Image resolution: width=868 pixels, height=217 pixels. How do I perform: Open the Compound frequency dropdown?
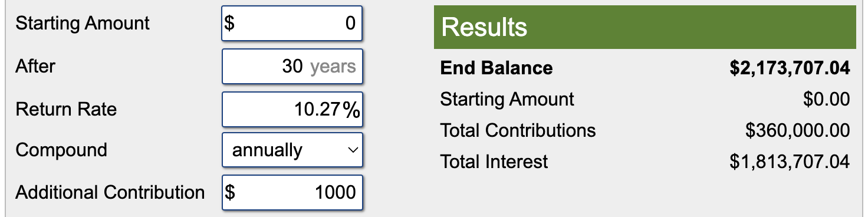tap(291, 150)
